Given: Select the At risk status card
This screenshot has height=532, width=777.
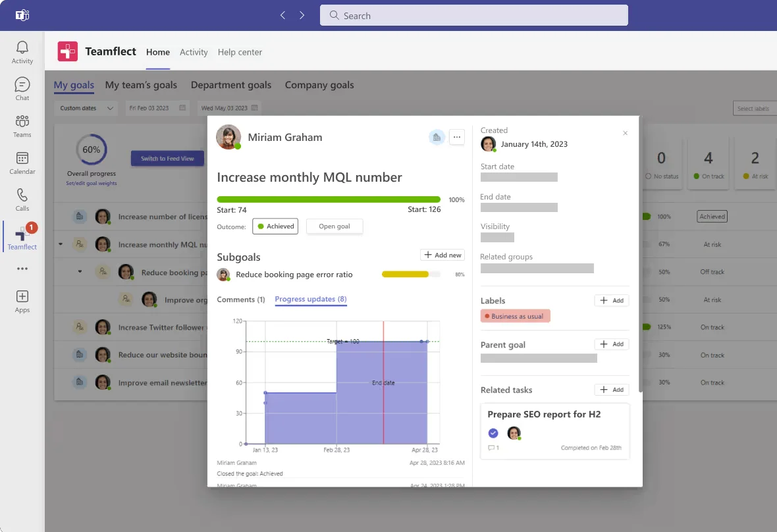Looking at the screenshot, I should pyautogui.click(x=755, y=164).
